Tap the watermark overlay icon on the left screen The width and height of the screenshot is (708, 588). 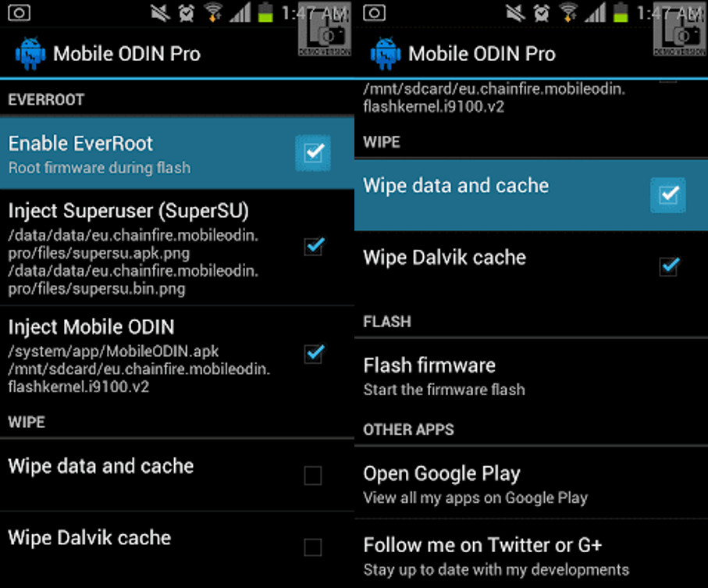(325, 30)
